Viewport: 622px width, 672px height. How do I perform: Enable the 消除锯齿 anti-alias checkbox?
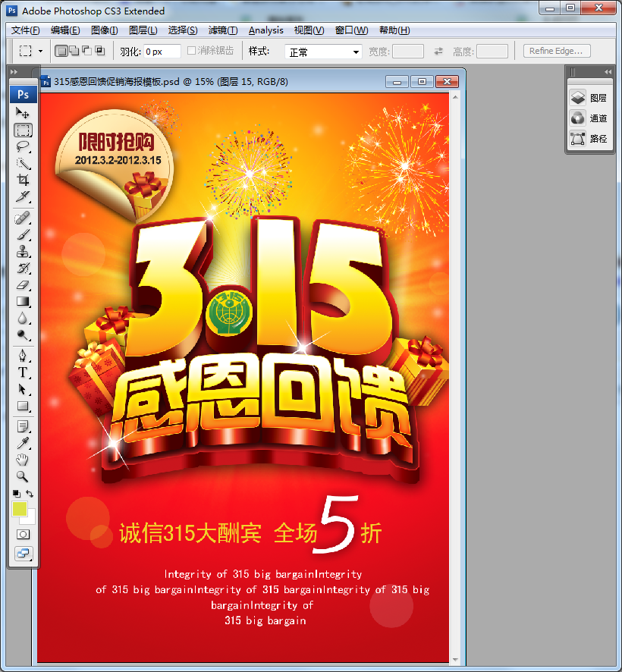pyautogui.click(x=192, y=51)
